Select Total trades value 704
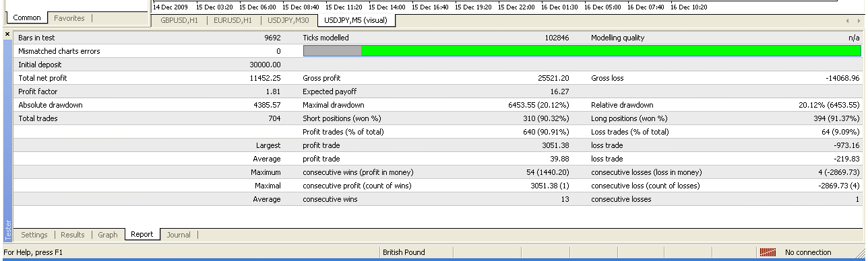 click(x=274, y=118)
